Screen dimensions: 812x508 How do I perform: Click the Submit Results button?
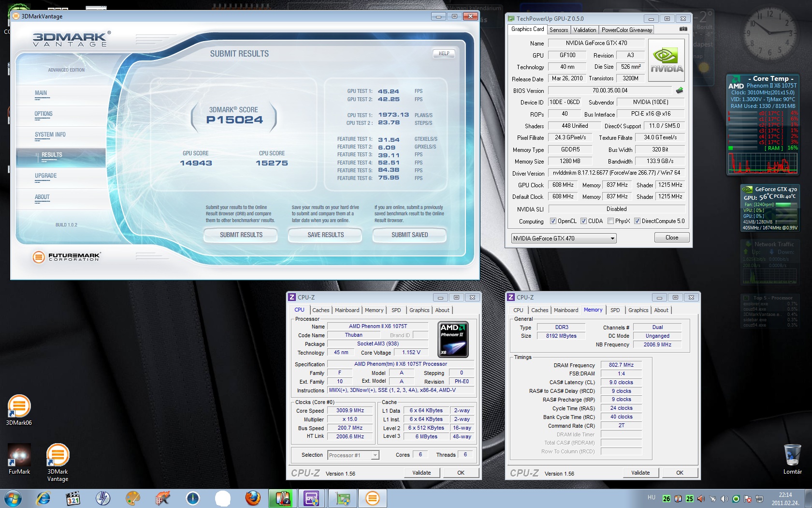pyautogui.click(x=241, y=235)
